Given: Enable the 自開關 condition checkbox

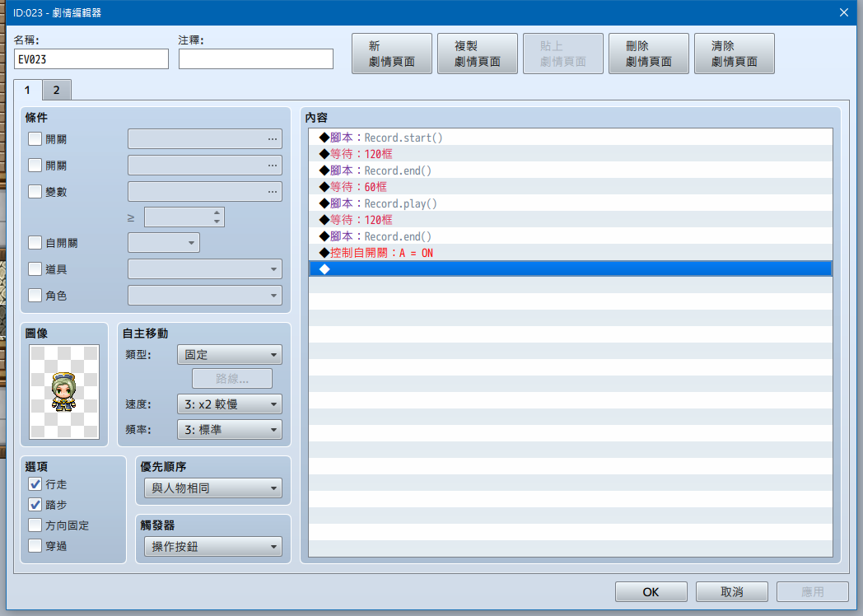Looking at the screenshot, I should pos(35,243).
